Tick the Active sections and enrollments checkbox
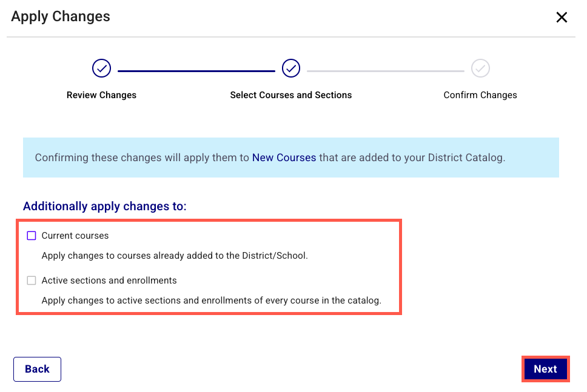Viewport: 587px width, 392px height. pyautogui.click(x=32, y=281)
